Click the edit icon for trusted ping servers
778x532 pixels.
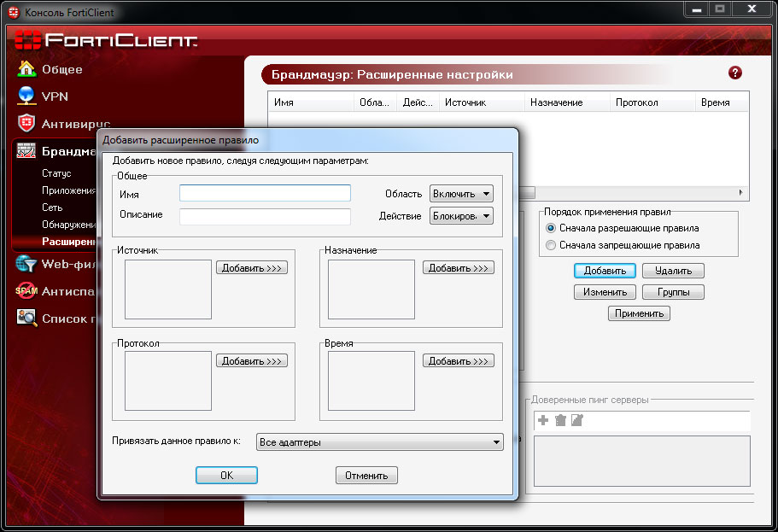click(x=577, y=420)
